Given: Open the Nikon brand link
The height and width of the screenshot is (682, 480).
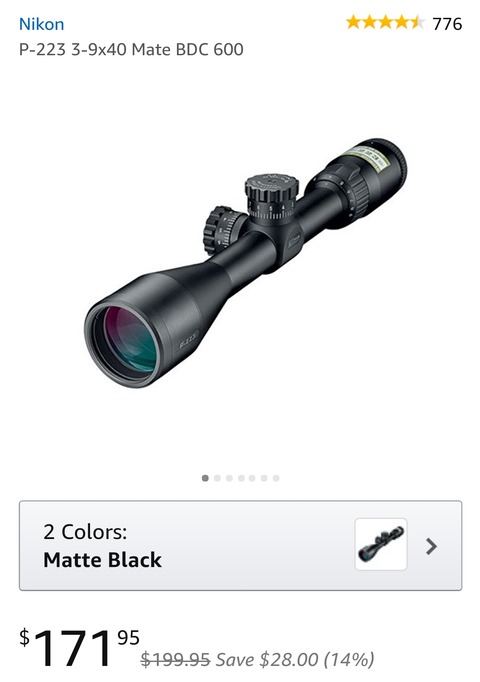Looking at the screenshot, I should pos(41,24).
